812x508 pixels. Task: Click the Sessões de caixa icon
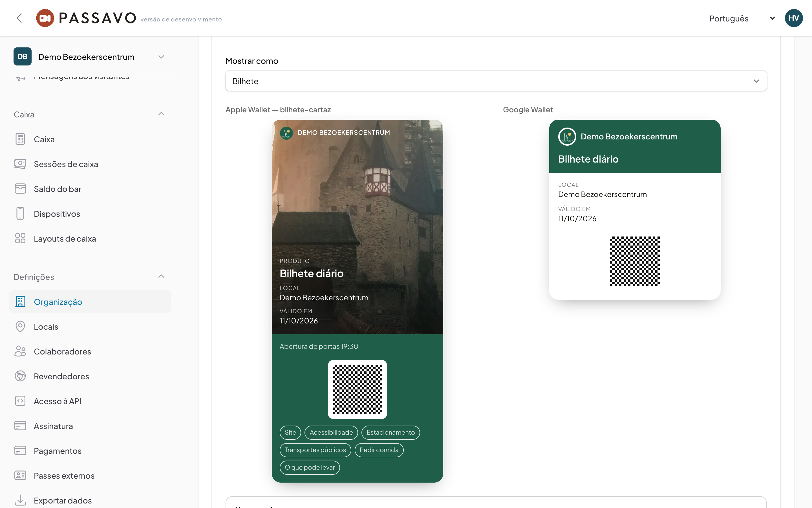click(x=20, y=164)
